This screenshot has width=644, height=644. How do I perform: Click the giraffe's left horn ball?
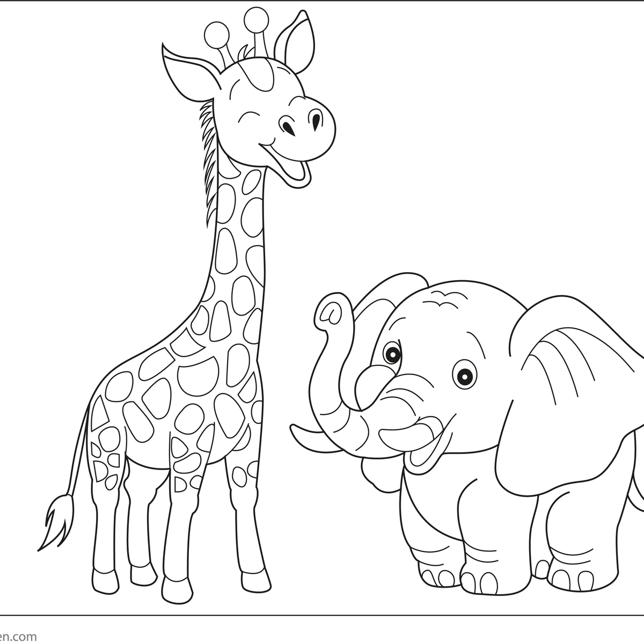pos(215,33)
